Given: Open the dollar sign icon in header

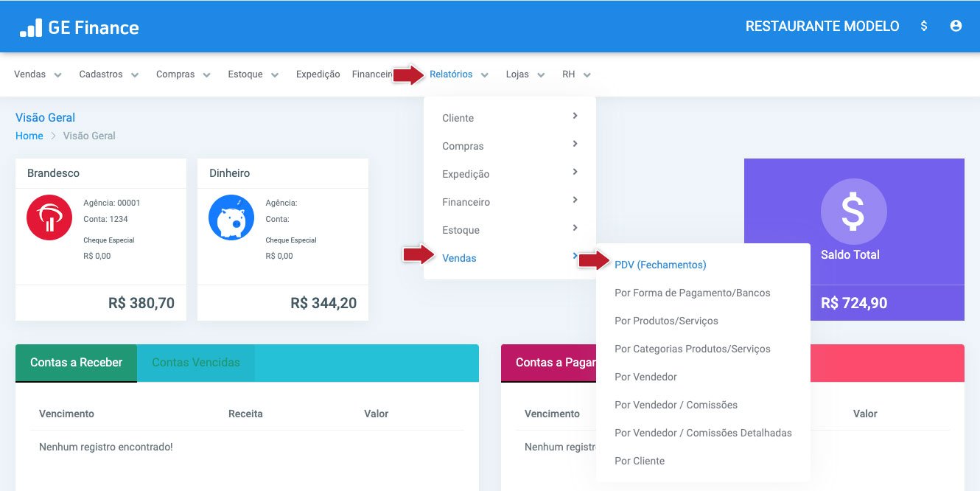Looking at the screenshot, I should click(924, 26).
